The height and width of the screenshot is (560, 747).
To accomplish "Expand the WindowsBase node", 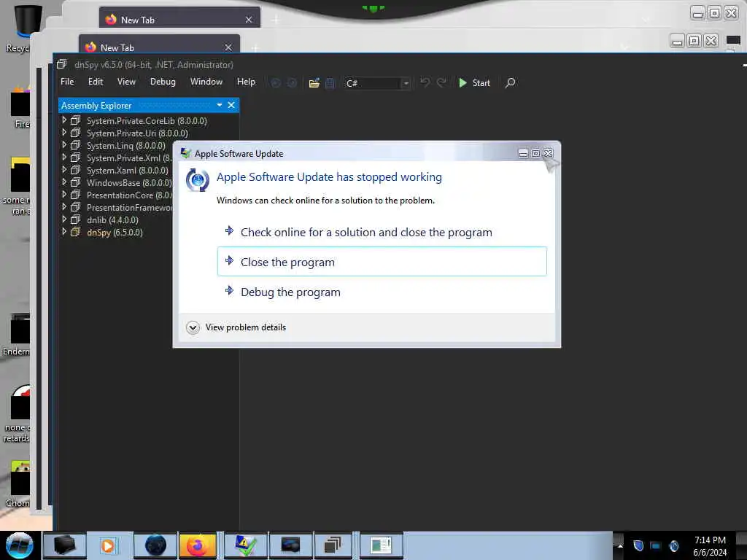I will 64,182.
